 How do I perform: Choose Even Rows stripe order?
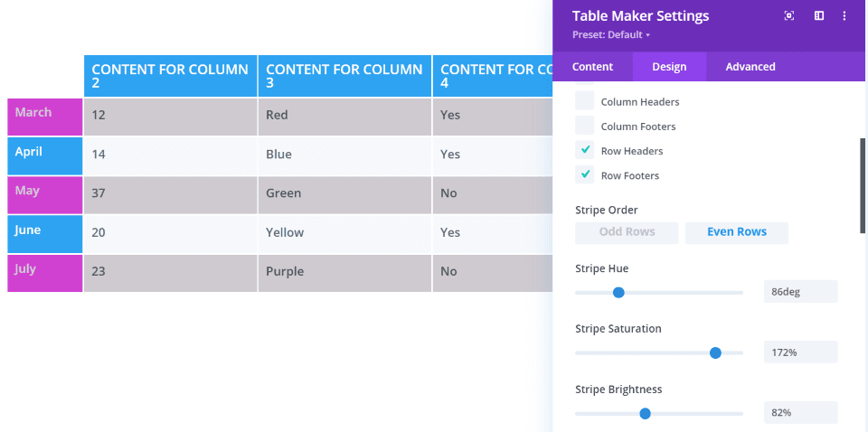(x=737, y=232)
